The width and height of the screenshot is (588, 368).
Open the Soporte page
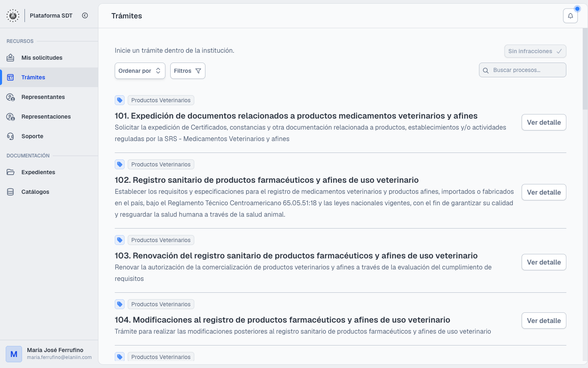(49, 136)
